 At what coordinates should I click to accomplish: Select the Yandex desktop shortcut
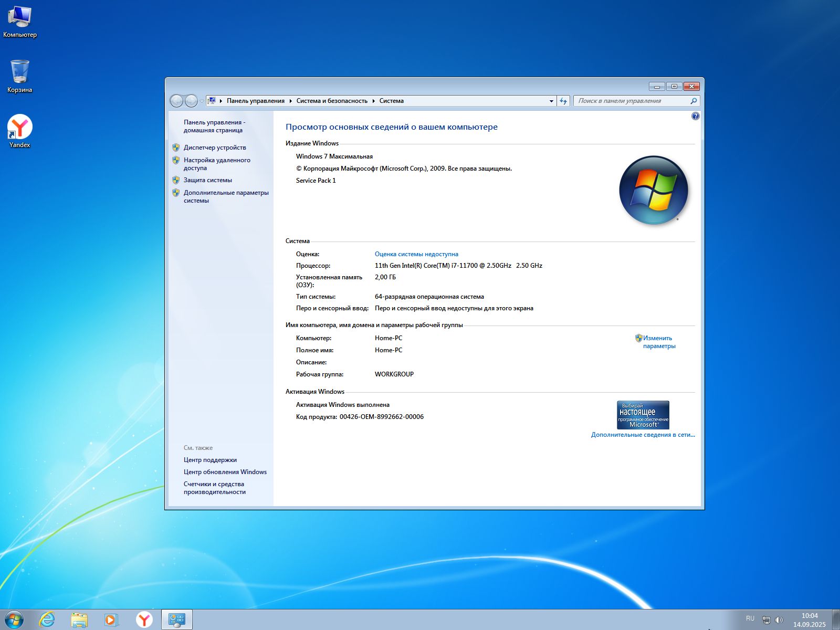click(x=20, y=131)
